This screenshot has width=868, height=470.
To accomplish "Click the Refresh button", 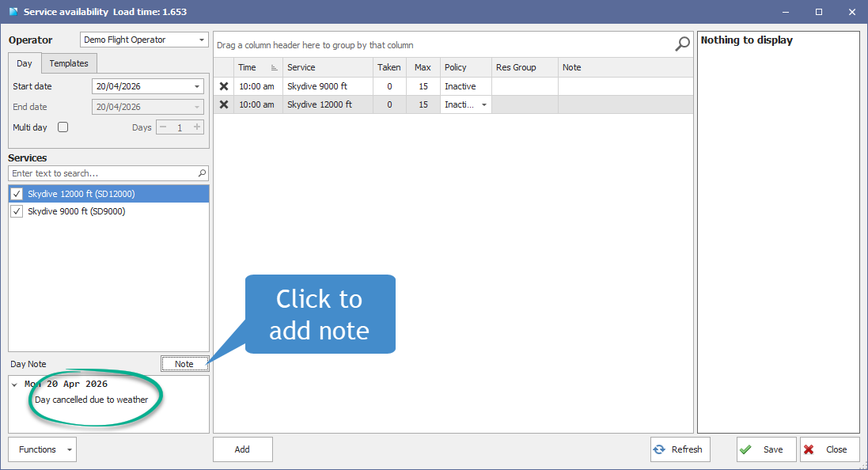I will [x=680, y=449].
